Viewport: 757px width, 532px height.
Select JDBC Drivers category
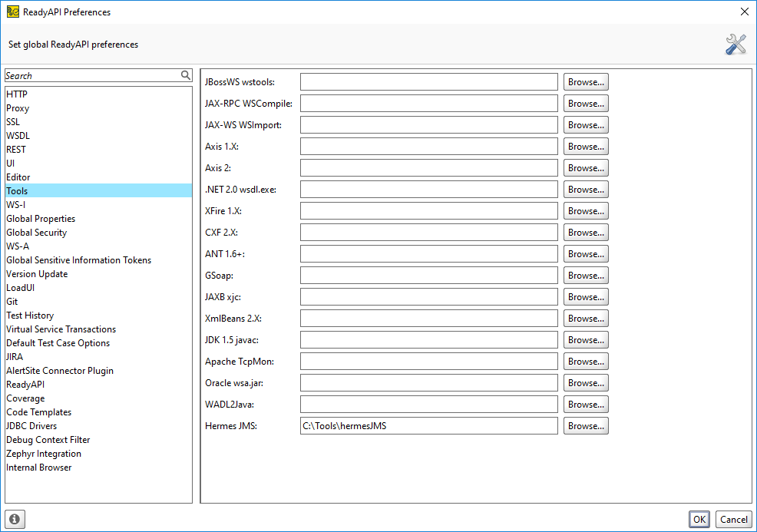(98, 426)
